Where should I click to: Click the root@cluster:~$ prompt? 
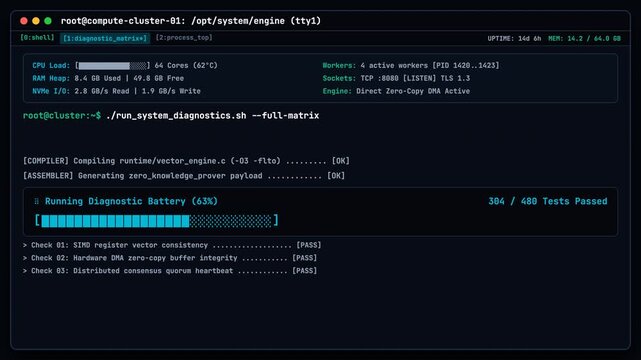tap(62, 116)
